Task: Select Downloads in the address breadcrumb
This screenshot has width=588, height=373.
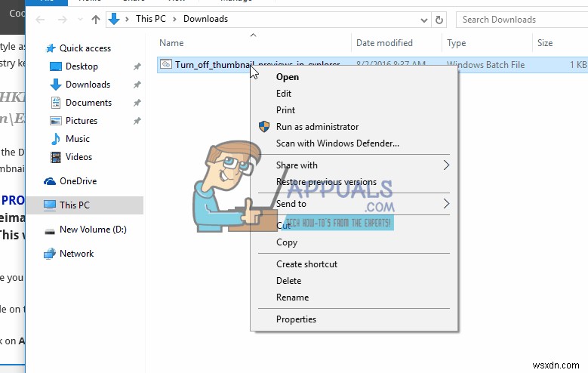Action: (205, 19)
